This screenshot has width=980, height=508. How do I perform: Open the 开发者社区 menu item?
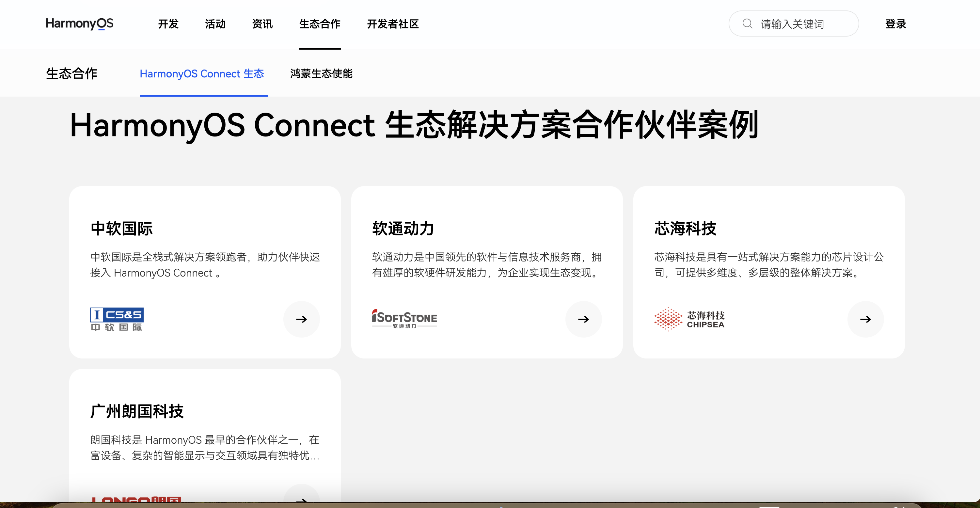click(x=393, y=24)
